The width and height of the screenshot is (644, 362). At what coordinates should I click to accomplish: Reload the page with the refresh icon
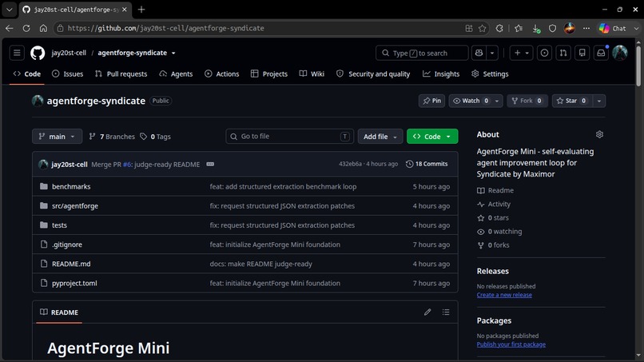tap(26, 28)
